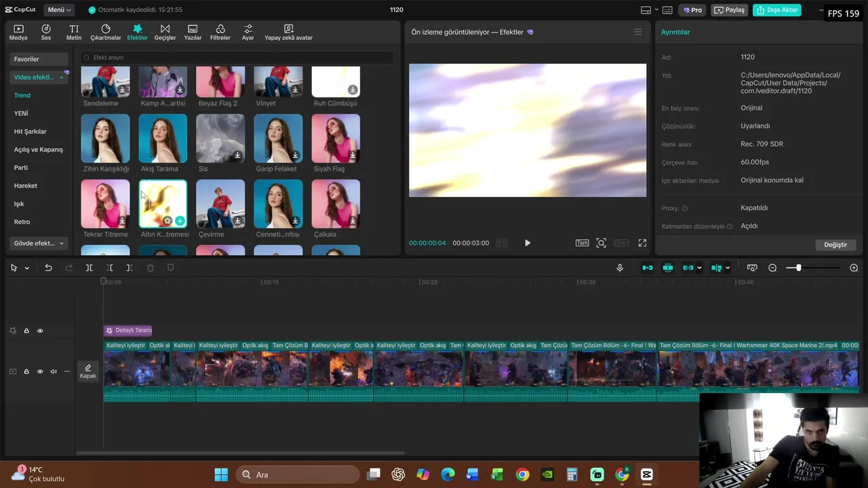
Task: Zoom in the timeline
Action: (854, 268)
